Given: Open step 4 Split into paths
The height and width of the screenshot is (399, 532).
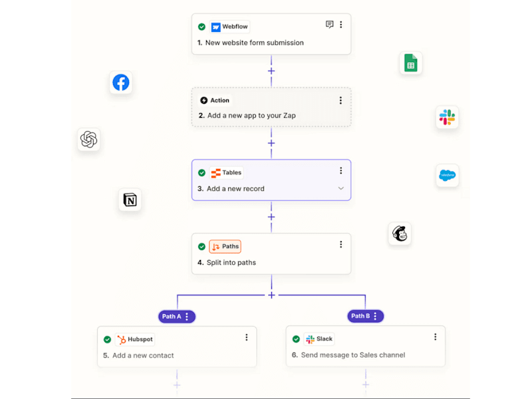Looking at the screenshot, I should [271, 254].
